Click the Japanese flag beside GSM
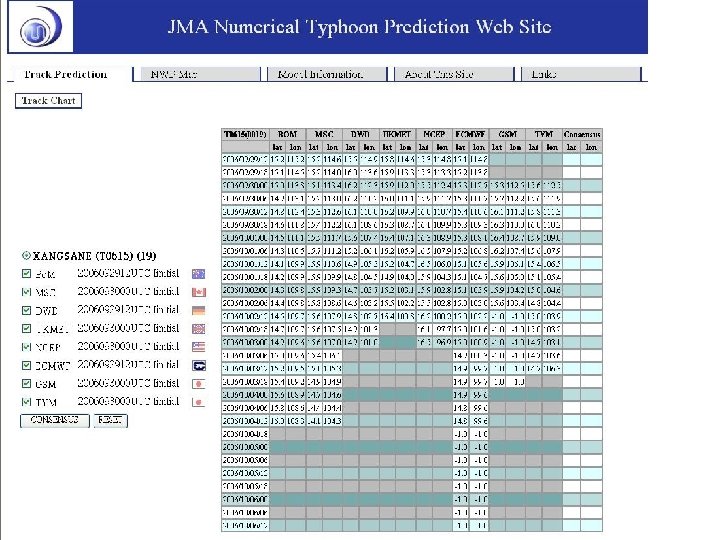This screenshot has width=720, height=540. tap(198, 384)
